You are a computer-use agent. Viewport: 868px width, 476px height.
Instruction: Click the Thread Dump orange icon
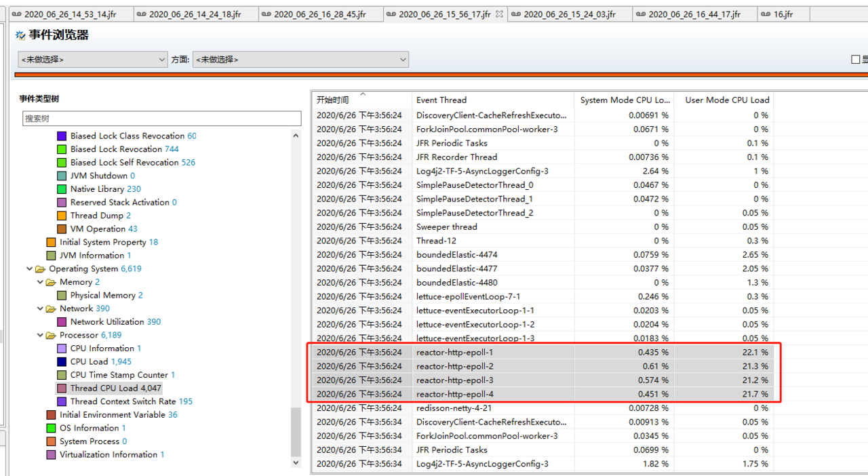62,216
